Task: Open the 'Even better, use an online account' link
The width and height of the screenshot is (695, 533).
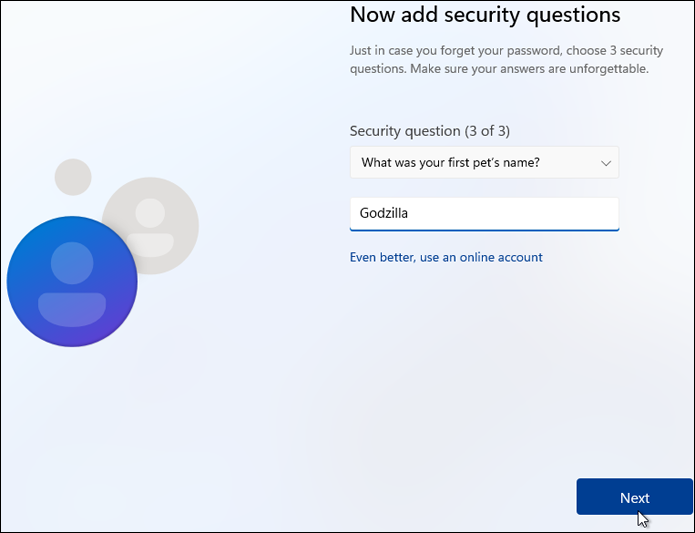Action: click(446, 257)
